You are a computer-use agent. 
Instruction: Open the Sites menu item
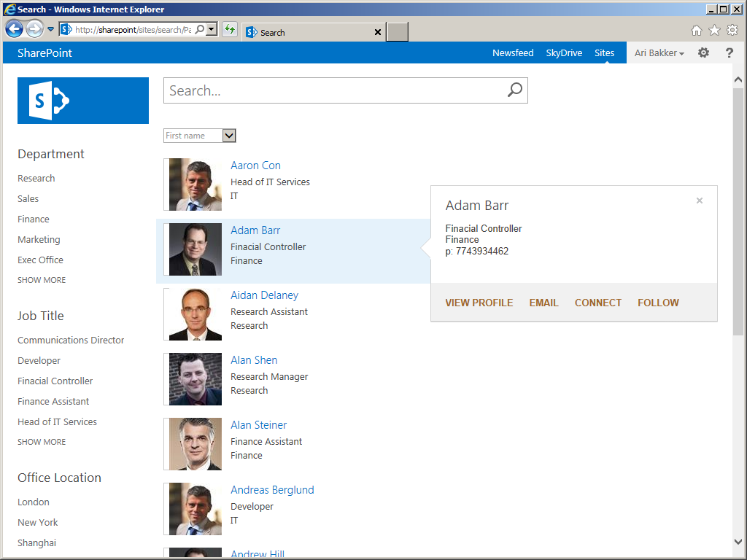point(604,52)
